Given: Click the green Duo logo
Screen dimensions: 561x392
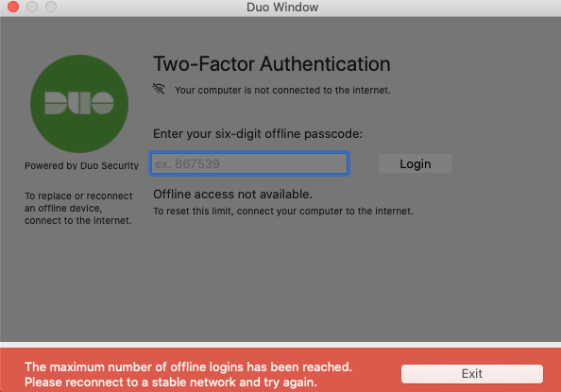Looking at the screenshot, I should pyautogui.click(x=79, y=104).
